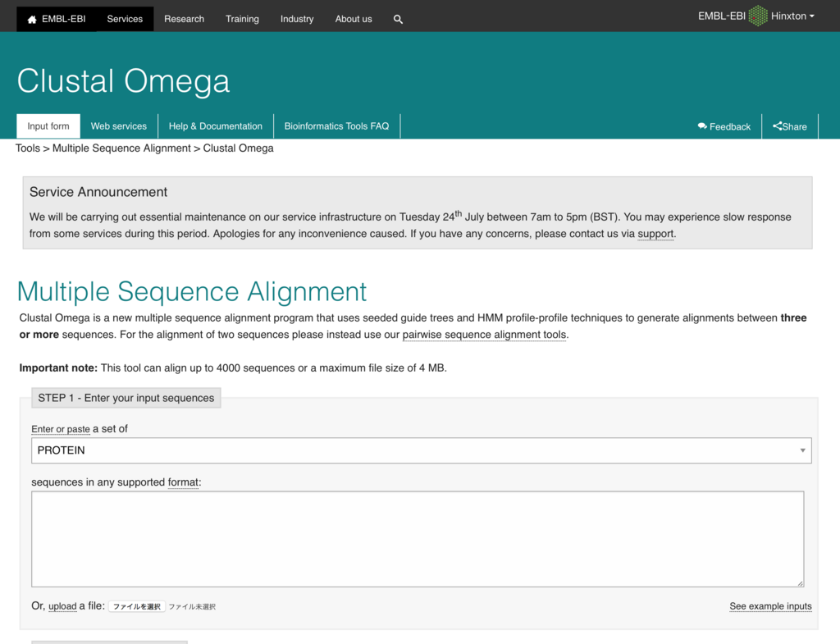Click the file chooser button
Image resolution: width=840 pixels, height=644 pixels.
tap(137, 606)
